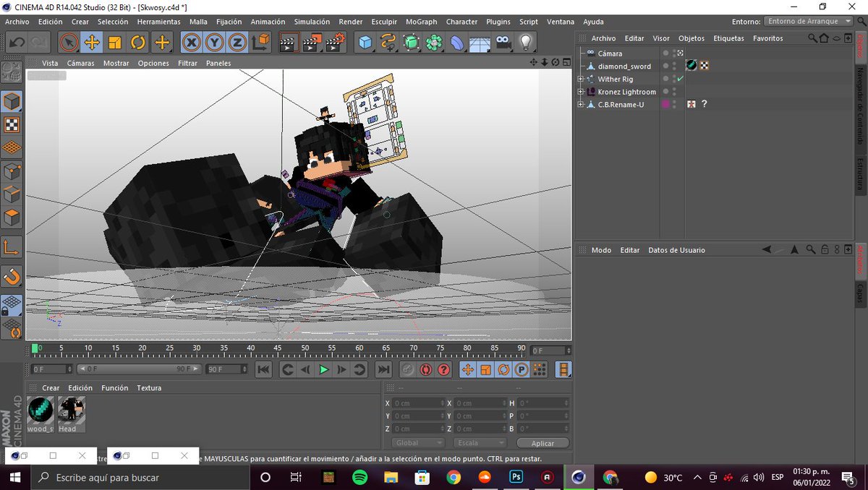Activate the live selection arrow tool
This screenshot has height=490, width=868.
[x=69, y=43]
